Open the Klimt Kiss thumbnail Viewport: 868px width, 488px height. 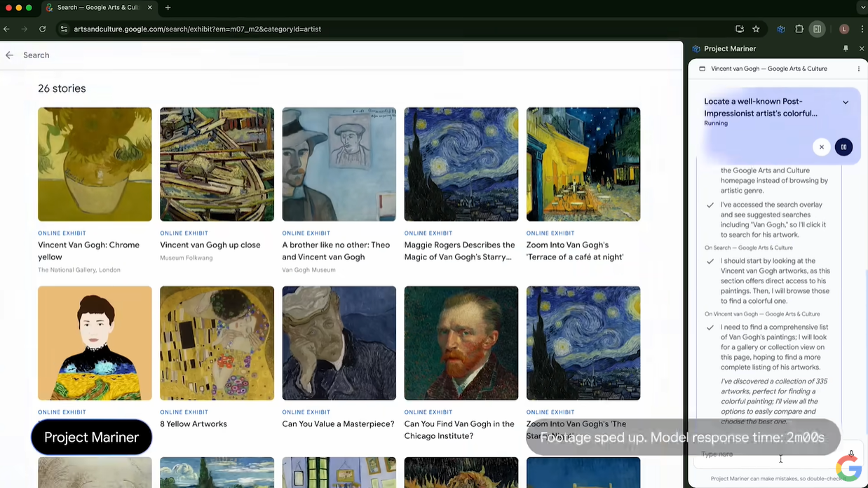point(217,343)
